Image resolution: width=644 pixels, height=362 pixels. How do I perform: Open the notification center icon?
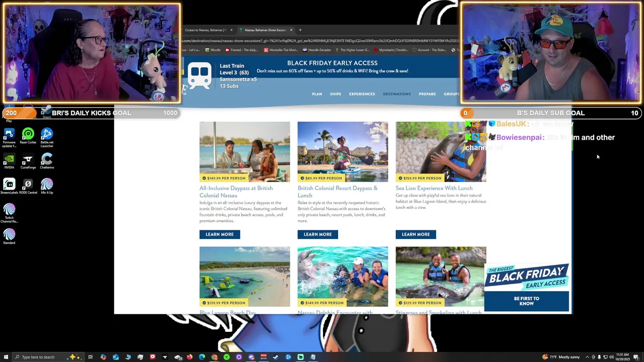(636, 357)
